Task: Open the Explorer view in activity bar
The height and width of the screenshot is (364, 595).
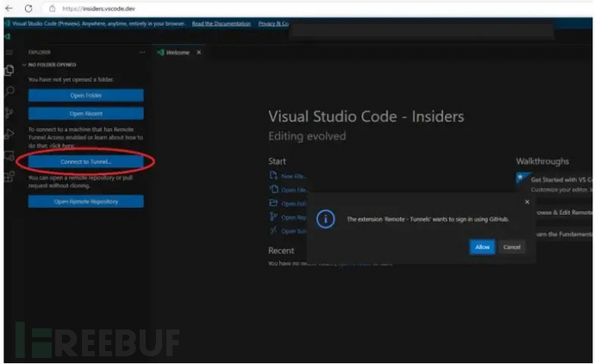Action: click(9, 71)
